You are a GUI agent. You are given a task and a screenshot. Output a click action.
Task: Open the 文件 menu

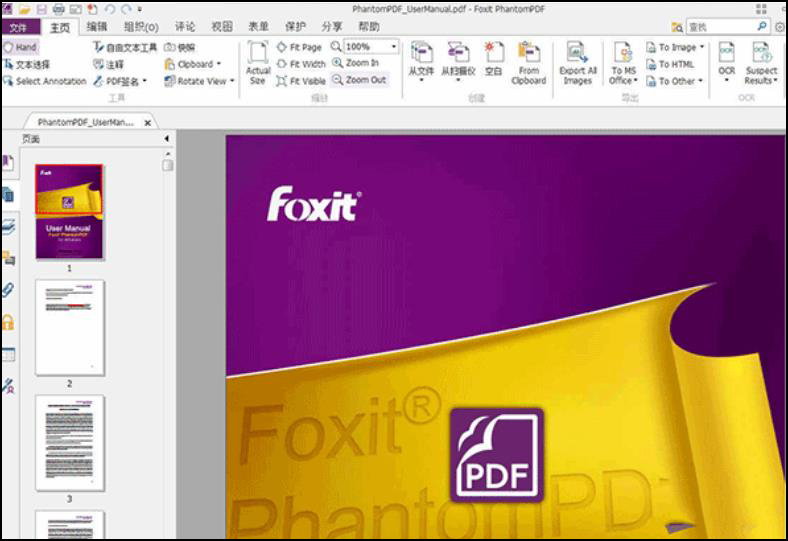[x=19, y=27]
